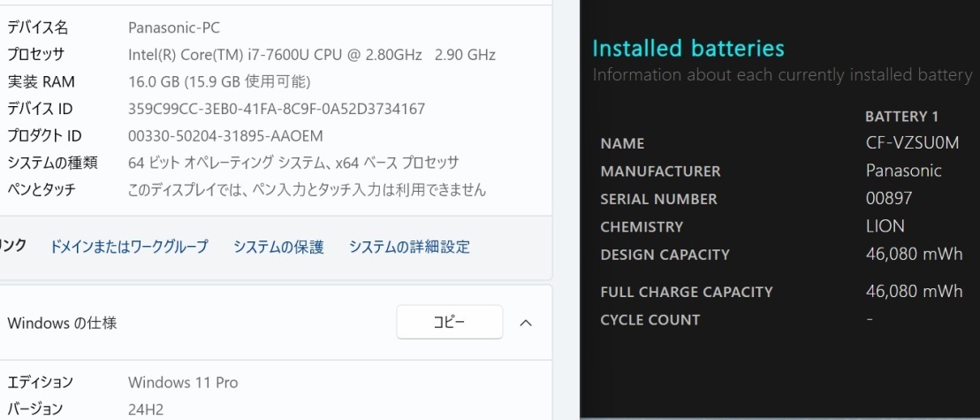This screenshot has height=420, width=980.
Task: Click the デバイス名 label
Action: click(x=37, y=27)
